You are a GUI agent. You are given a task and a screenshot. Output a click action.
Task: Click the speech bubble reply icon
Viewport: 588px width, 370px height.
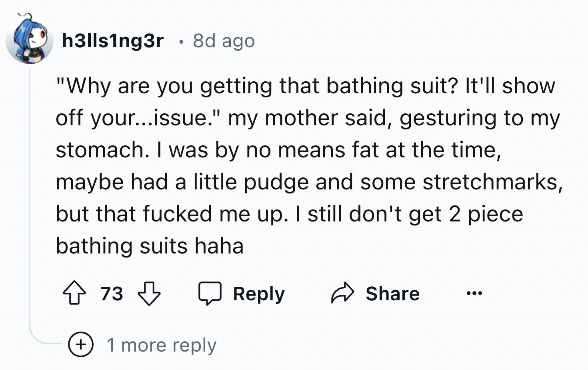210,294
